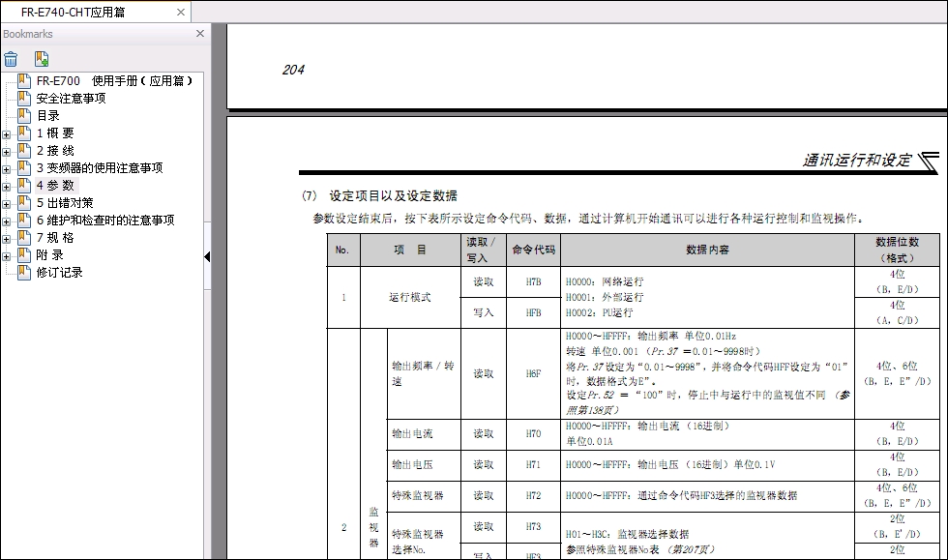Expand the 1 概要 bookmark node

pos(7,133)
